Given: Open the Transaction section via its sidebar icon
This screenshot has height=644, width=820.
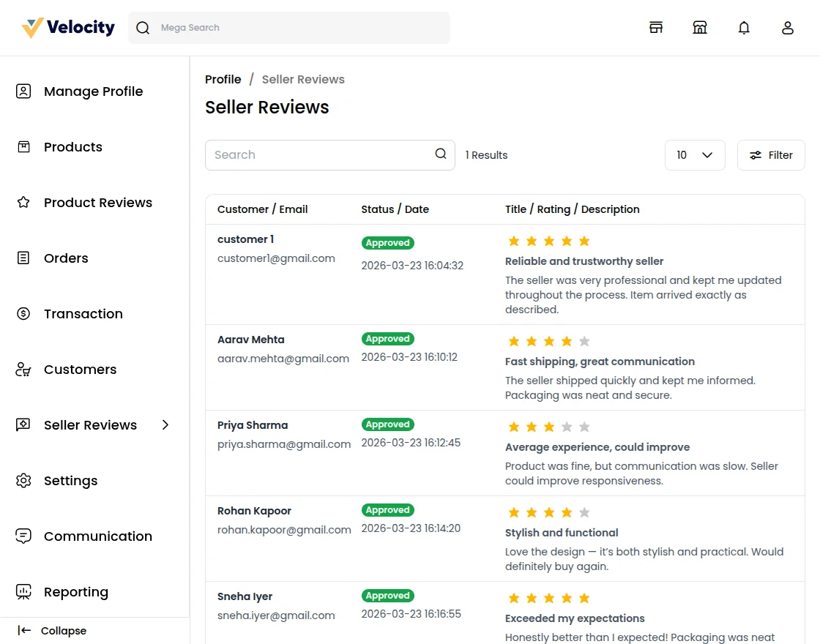Looking at the screenshot, I should [23, 313].
